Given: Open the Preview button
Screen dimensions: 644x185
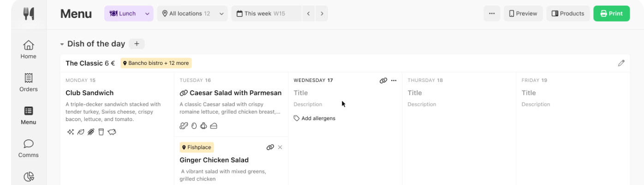Looking at the screenshot, I should 523,14.
